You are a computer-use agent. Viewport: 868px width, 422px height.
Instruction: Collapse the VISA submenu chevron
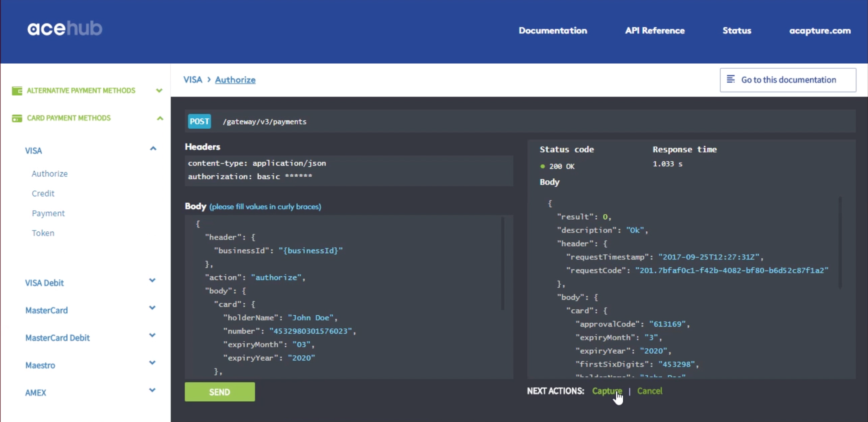point(153,149)
